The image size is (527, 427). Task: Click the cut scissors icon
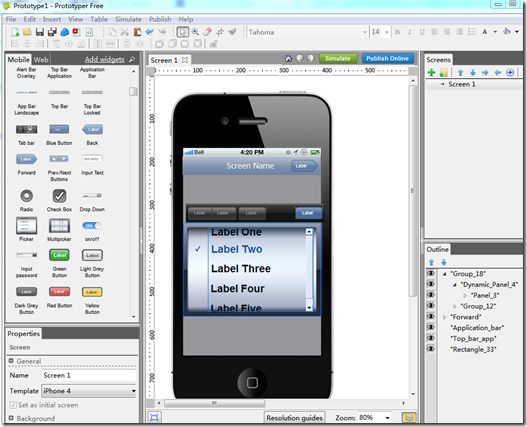[x=125, y=32]
